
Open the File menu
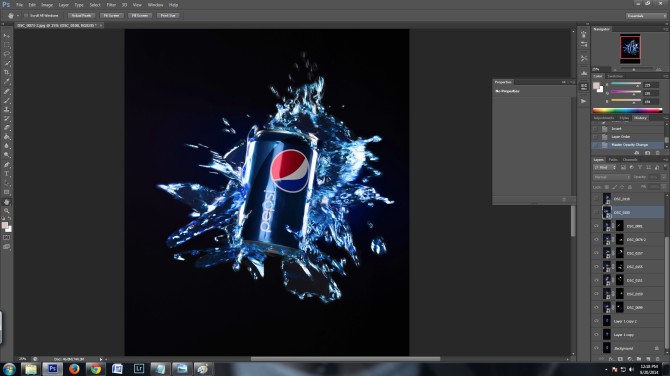click(19, 5)
